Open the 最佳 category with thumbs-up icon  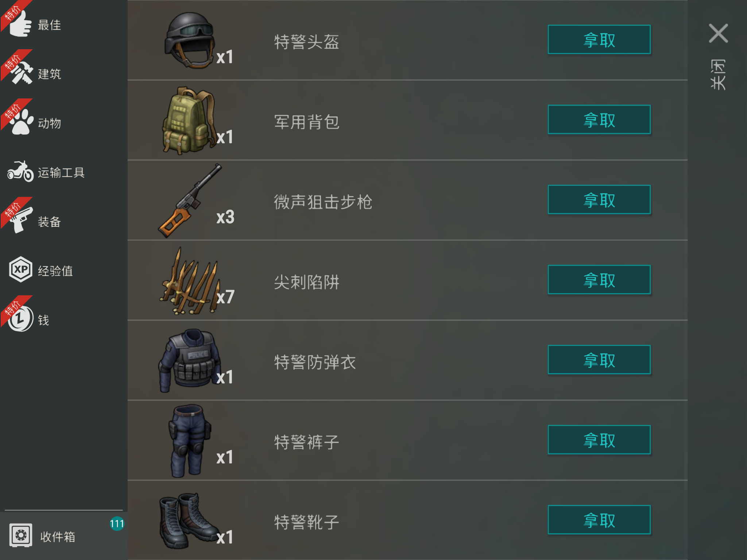point(21,24)
